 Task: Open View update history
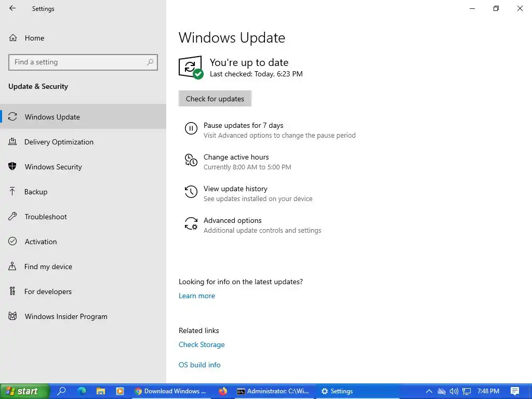[x=248, y=193]
